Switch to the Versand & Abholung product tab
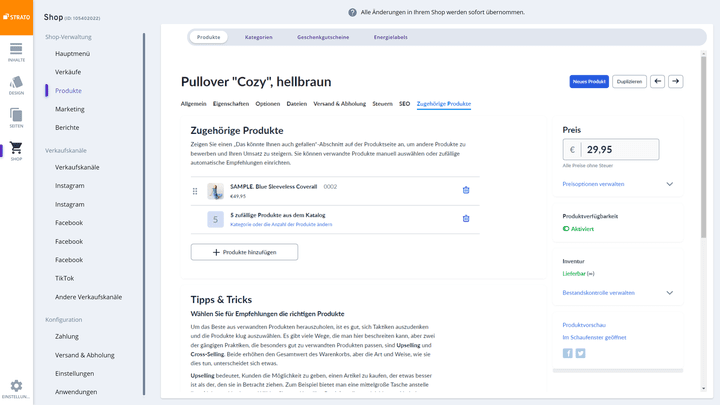This screenshot has height=405, width=720. 339,103
